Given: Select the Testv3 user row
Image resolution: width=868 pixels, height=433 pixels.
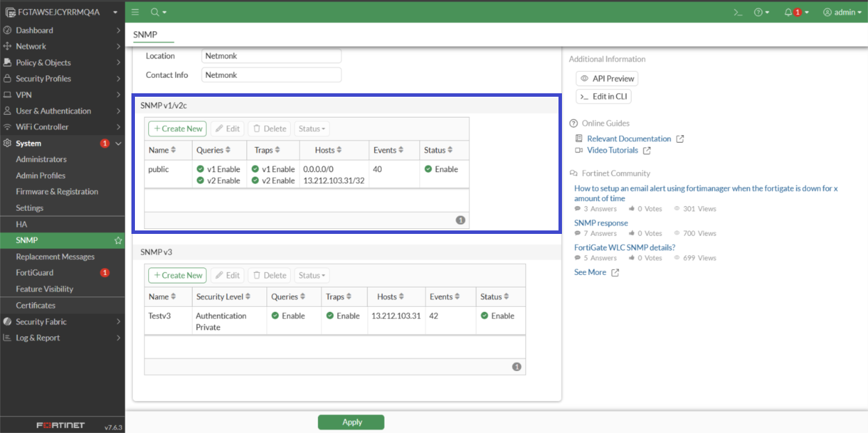Looking at the screenshot, I should [335, 321].
